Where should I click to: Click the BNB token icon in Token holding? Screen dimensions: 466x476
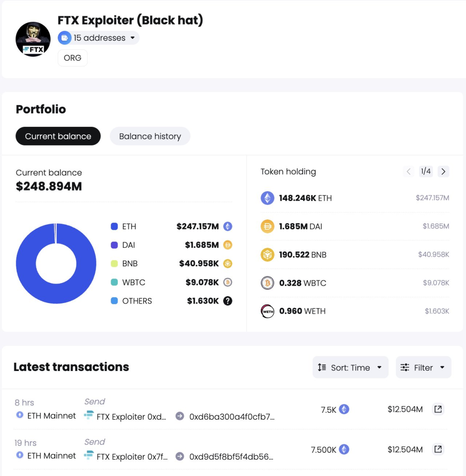click(x=267, y=255)
